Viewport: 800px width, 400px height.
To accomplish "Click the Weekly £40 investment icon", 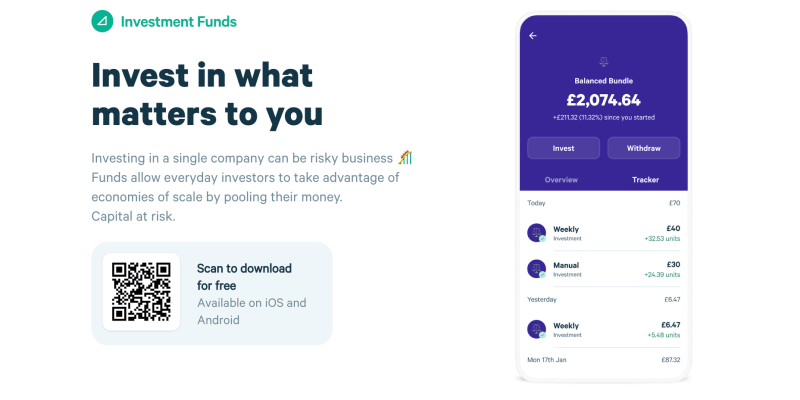I will 536,233.
